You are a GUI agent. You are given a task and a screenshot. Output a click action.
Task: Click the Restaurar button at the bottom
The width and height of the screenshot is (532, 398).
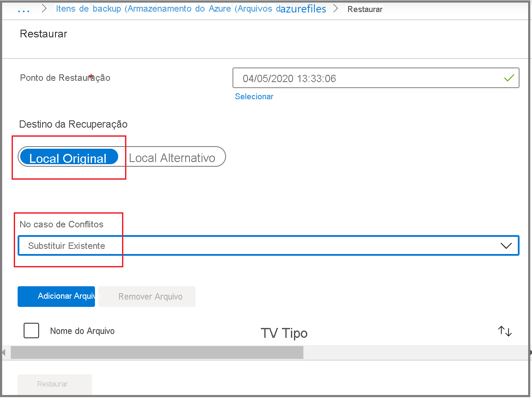(55, 384)
